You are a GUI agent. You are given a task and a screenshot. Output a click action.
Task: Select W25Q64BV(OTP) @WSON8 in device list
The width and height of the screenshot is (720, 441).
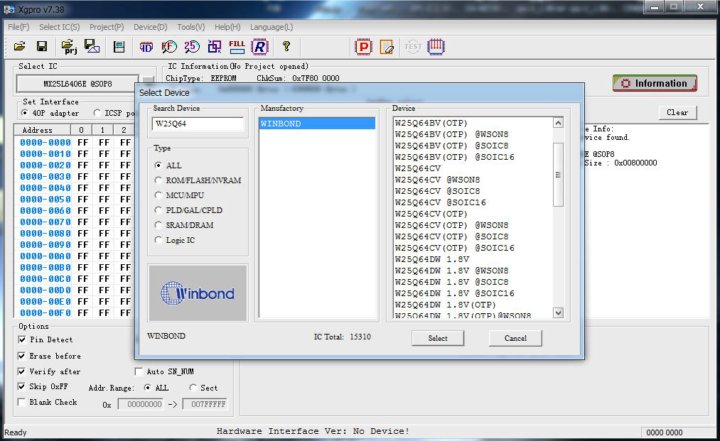pyautogui.click(x=451, y=134)
